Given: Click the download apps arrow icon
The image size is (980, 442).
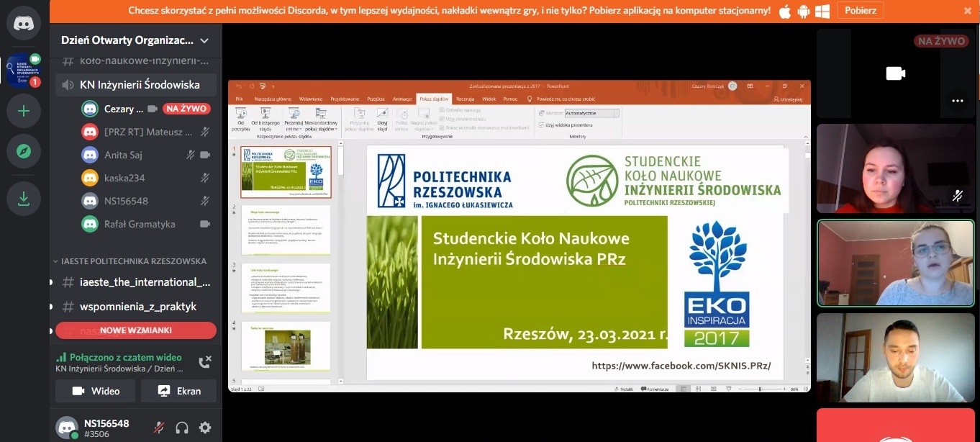Looking at the screenshot, I should pyautogui.click(x=24, y=199).
